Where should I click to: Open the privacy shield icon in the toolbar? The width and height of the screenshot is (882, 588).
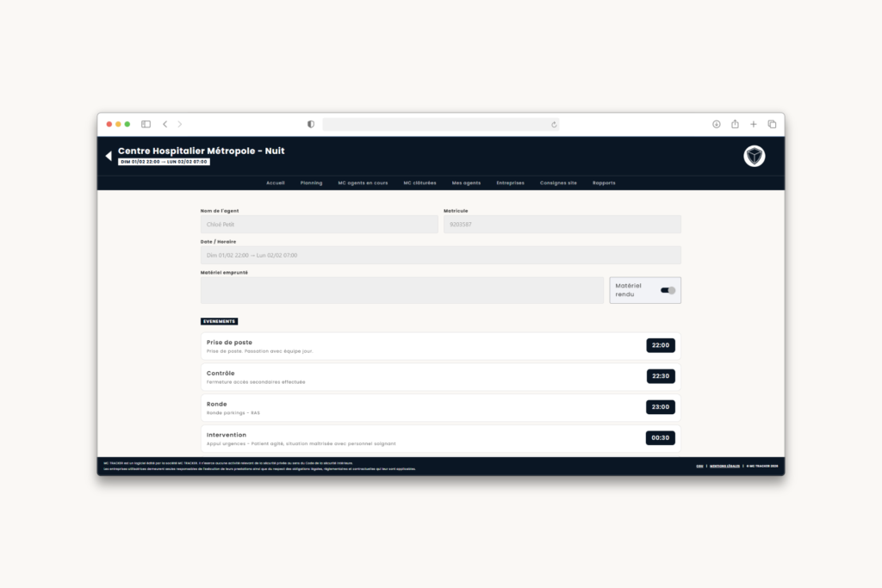tap(310, 124)
